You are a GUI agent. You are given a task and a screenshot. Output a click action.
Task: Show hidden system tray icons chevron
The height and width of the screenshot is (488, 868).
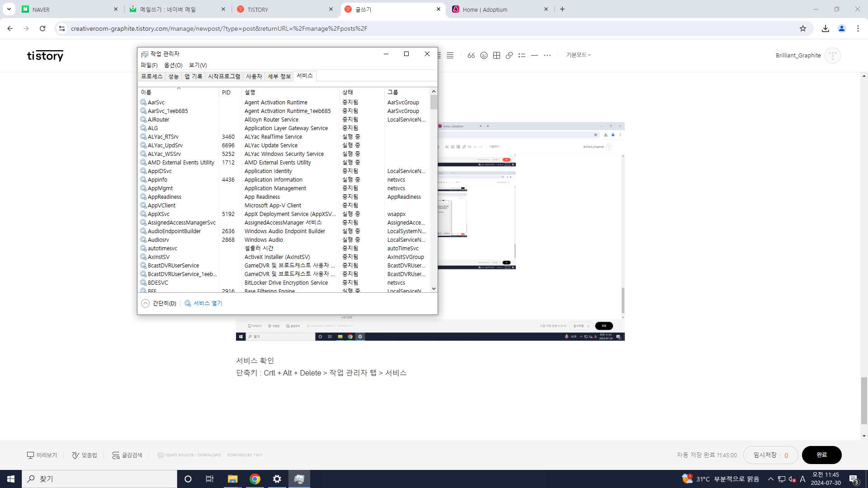771,479
